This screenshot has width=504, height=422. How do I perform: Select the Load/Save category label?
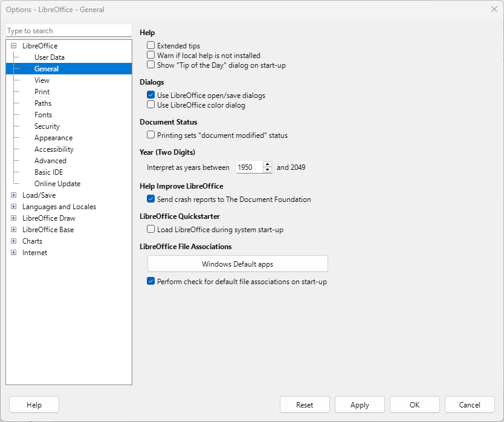point(39,195)
